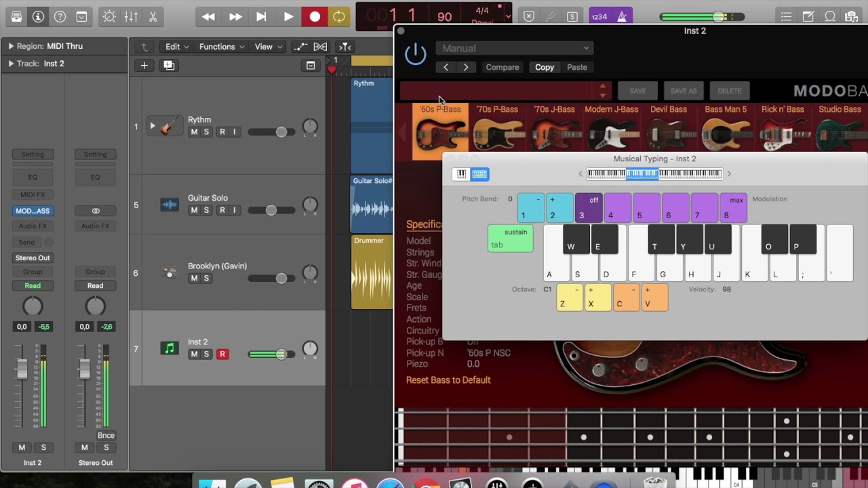Viewport: 868px width, 488px height.
Task: Open the List Editors icon
Action: tap(786, 17)
